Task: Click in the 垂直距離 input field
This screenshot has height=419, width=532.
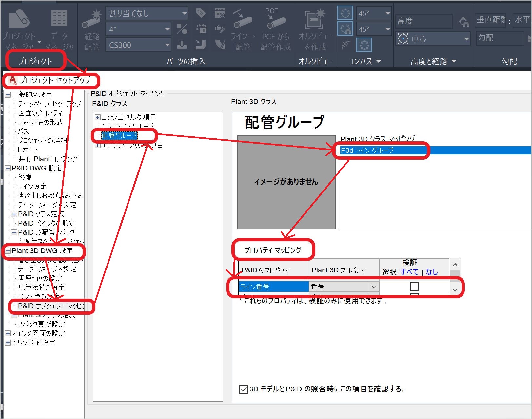Action: point(491,20)
